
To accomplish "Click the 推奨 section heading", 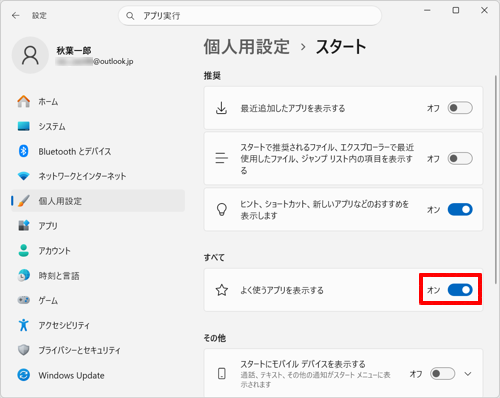I will point(212,76).
